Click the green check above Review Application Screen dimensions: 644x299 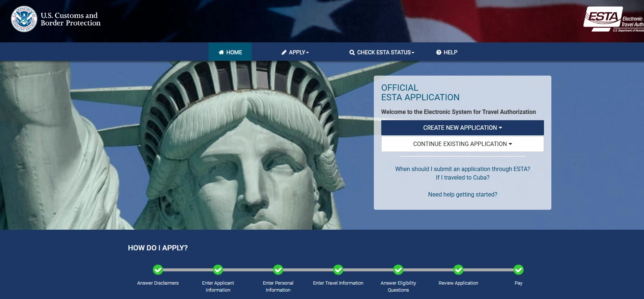click(x=458, y=270)
